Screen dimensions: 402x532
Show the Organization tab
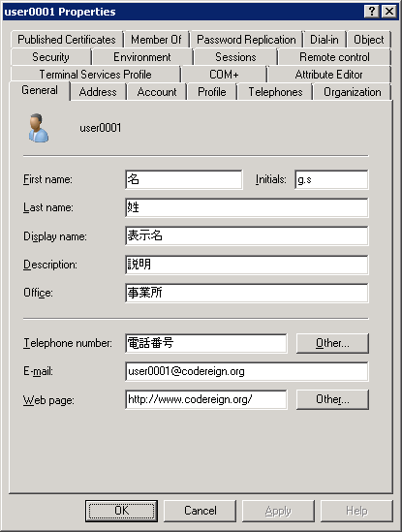(353, 92)
